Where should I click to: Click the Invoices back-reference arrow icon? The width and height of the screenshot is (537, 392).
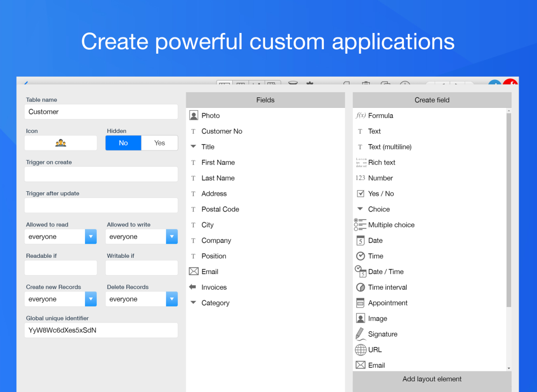[x=193, y=287]
